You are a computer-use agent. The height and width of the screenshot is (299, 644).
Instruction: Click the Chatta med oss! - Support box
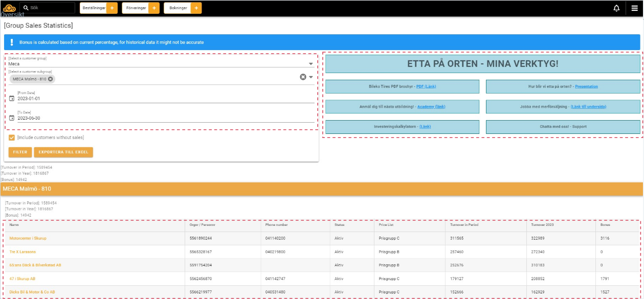point(563,127)
